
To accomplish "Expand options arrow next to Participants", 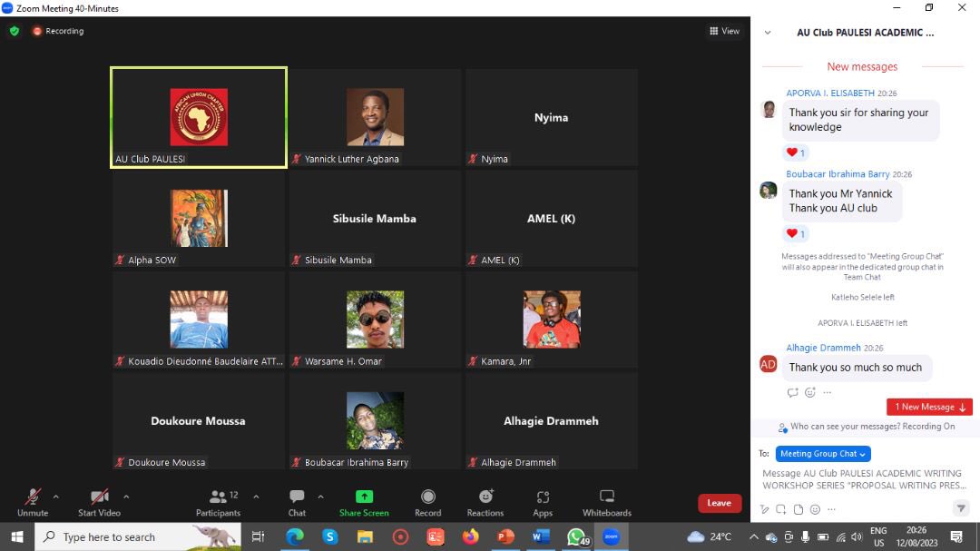I will 256,497.
